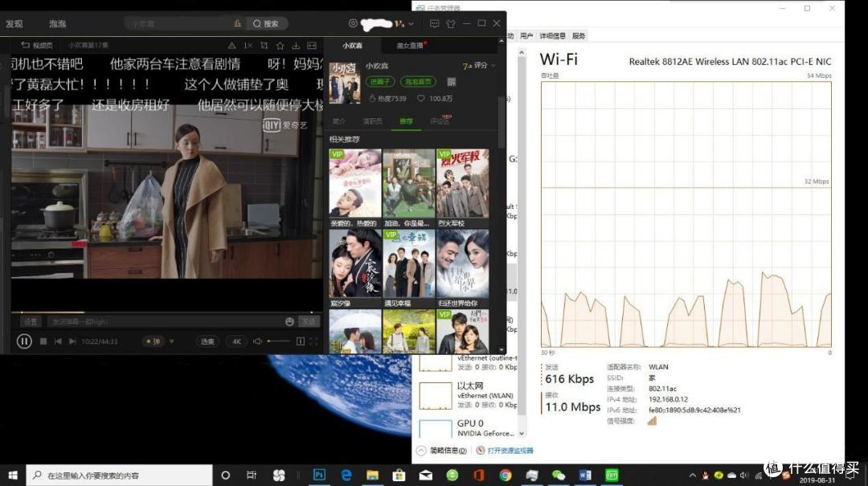Open Microsoft Edge from the taskbar
Viewport: 868px width, 486px height.
coord(346,475)
